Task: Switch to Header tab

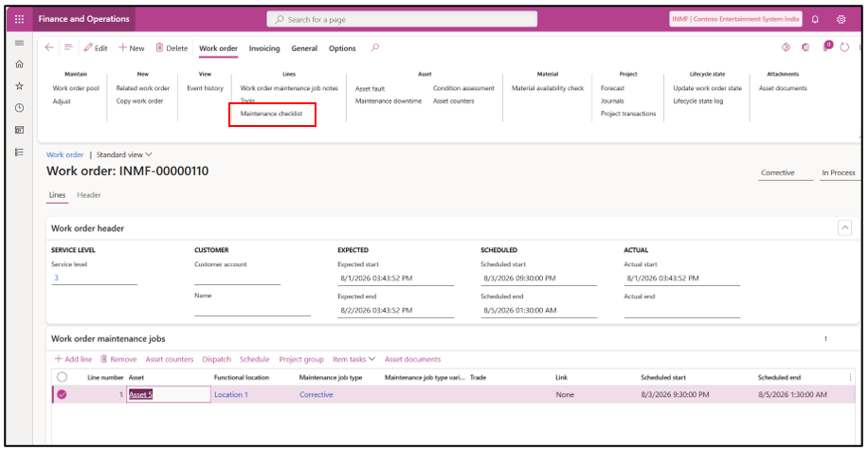Action: tap(88, 195)
